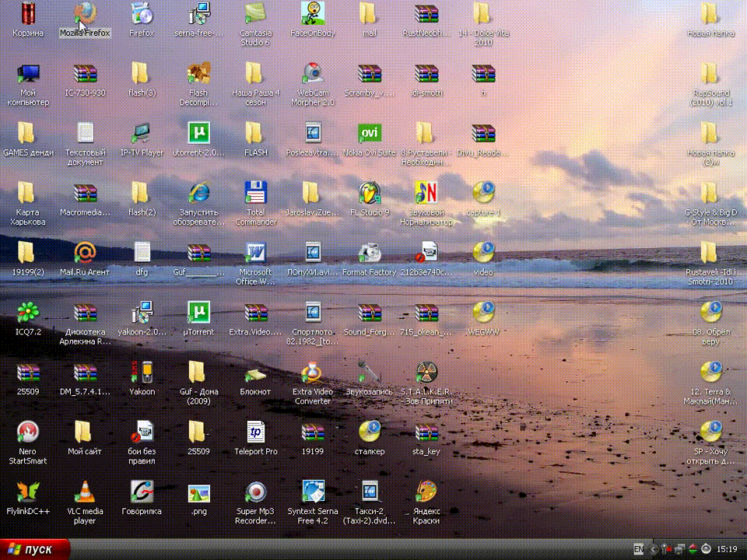
Task: Click the Microsoft Office Word shortcut
Action: click(x=255, y=253)
